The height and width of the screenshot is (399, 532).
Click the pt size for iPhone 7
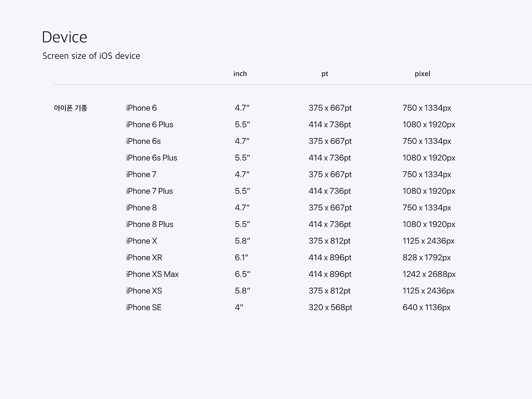(330, 175)
